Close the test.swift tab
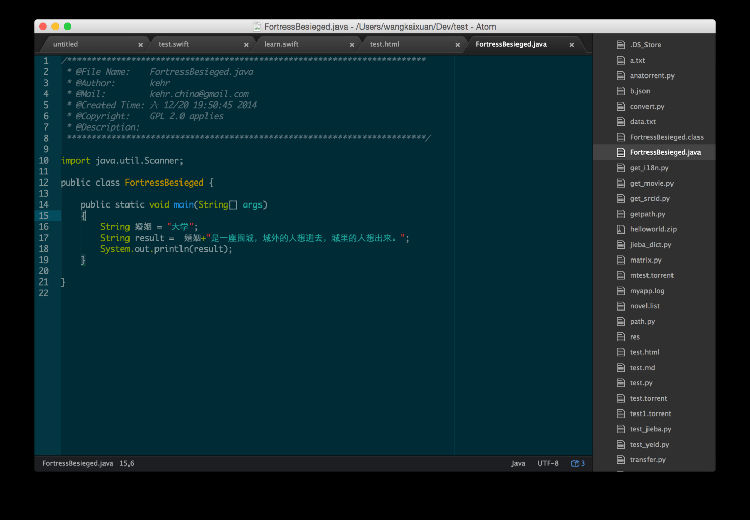Screen dimensions: 750x520 tap(246, 45)
